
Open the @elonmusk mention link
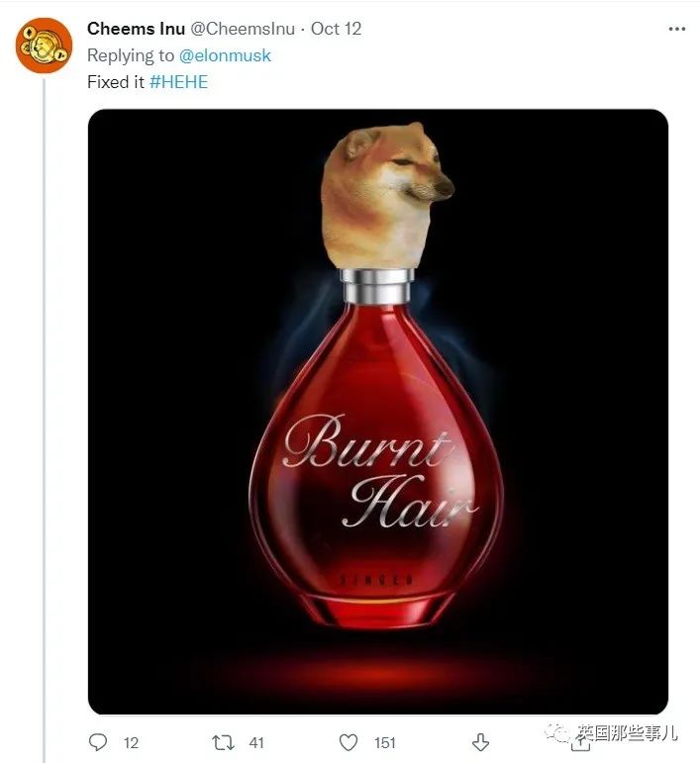(225, 55)
